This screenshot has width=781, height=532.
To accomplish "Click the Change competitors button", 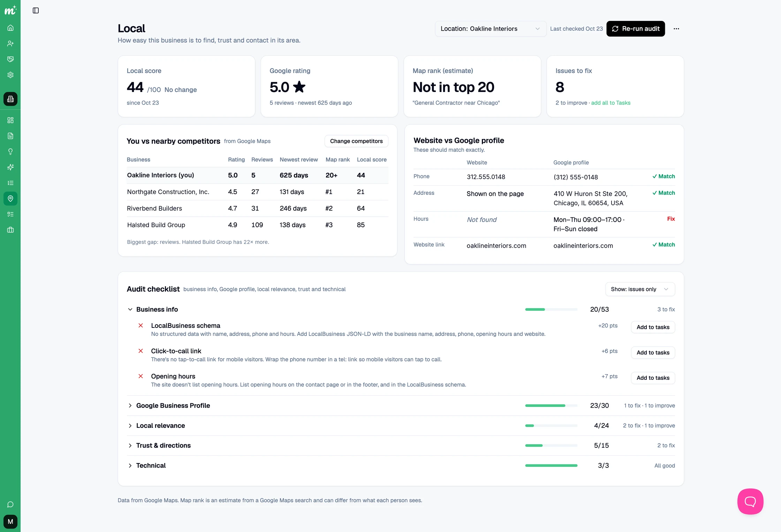I will [x=356, y=141].
